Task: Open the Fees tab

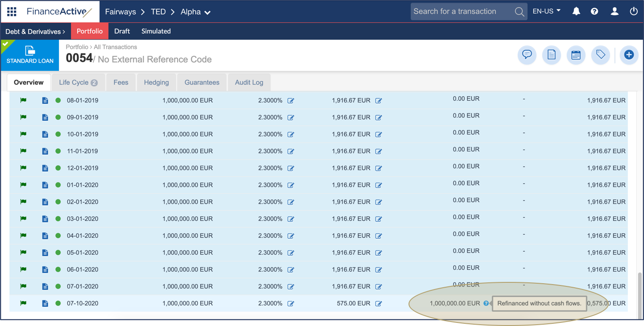Action: coord(121,82)
